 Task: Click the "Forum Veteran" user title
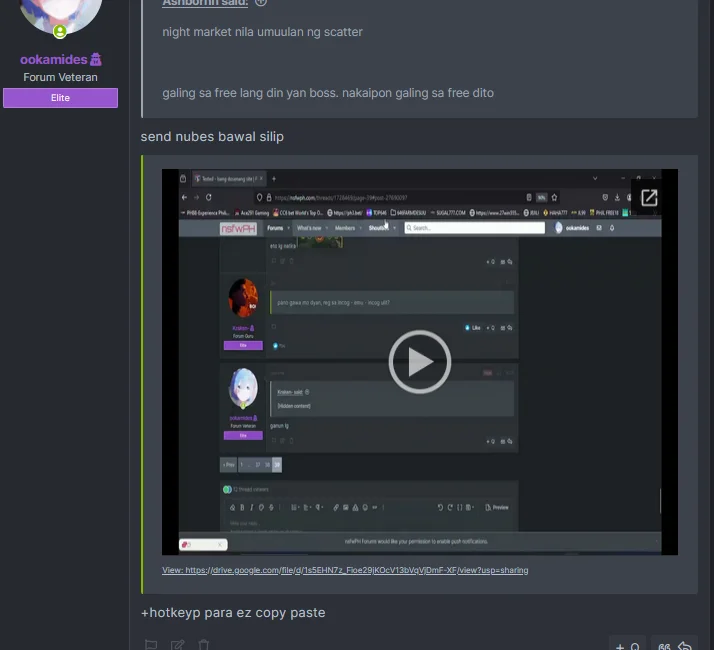[x=60, y=77]
